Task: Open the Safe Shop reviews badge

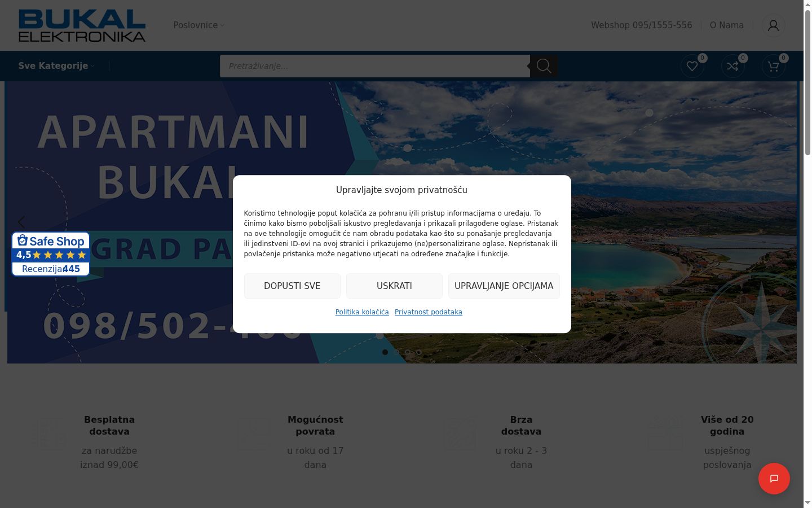Action: [51, 254]
